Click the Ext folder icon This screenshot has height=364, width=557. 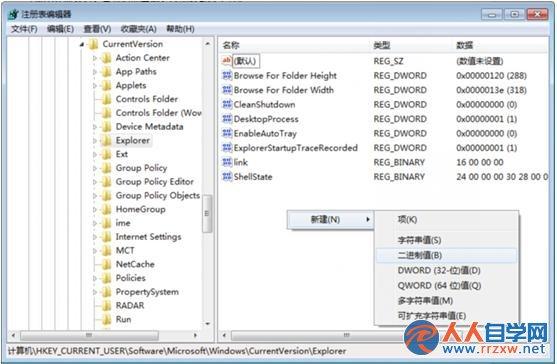(107, 154)
